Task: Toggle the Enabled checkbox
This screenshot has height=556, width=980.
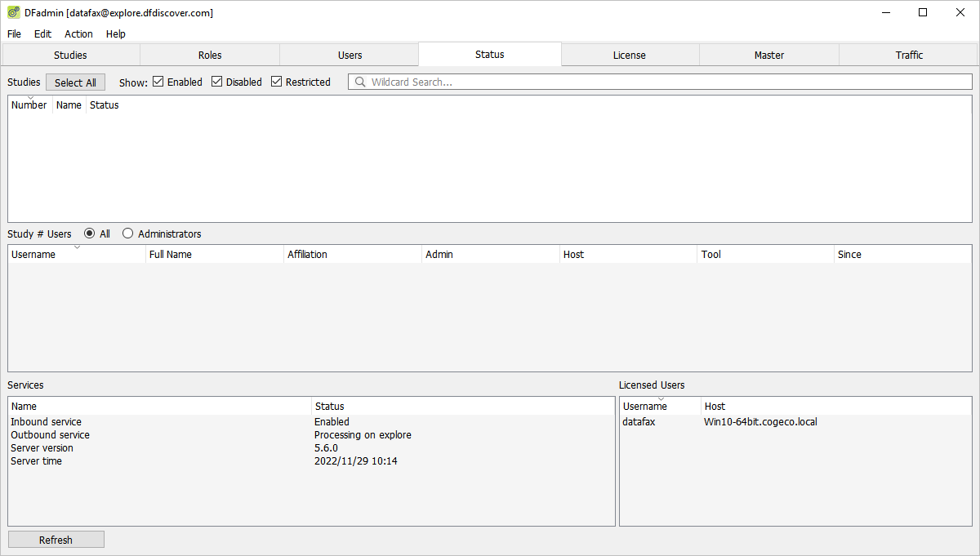Action: coord(158,82)
